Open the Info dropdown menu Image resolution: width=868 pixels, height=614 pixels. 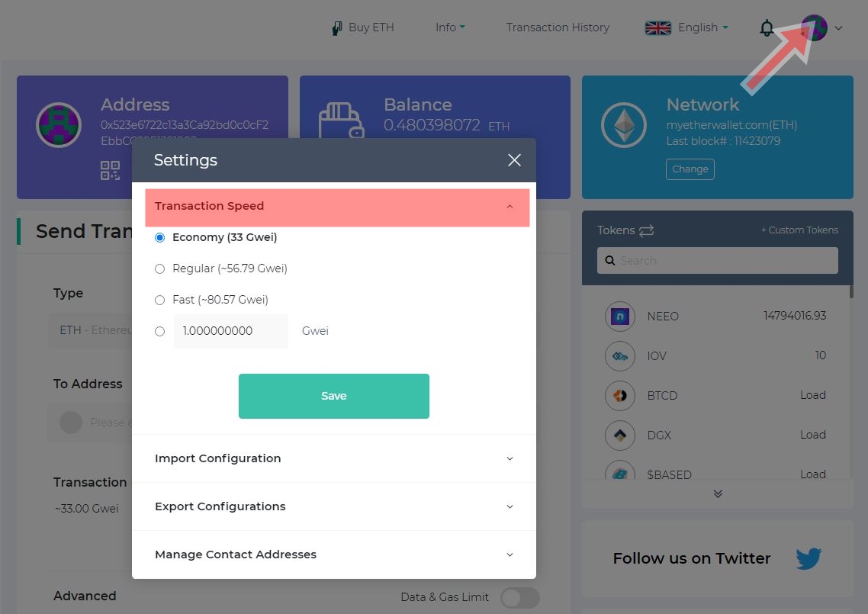450,27
